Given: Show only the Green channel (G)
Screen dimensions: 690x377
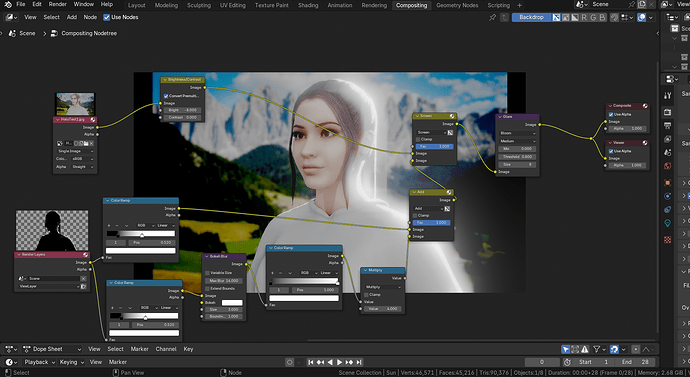Looking at the screenshot, I should tap(593, 18).
